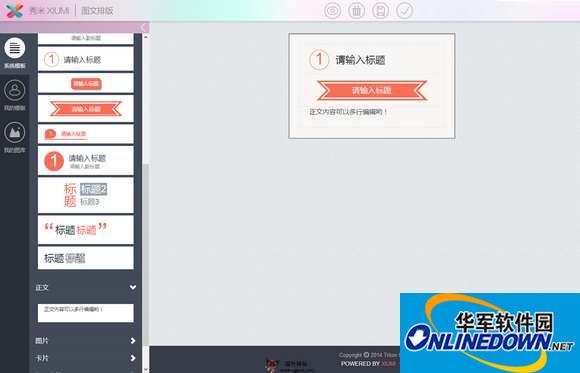Open the 图文排版 header link
Screen dimensions: 580x373
click(97, 11)
